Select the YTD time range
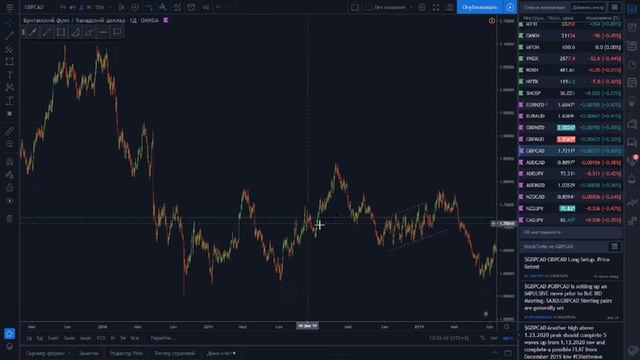Viewport: 640px width, 360px height. [101, 338]
